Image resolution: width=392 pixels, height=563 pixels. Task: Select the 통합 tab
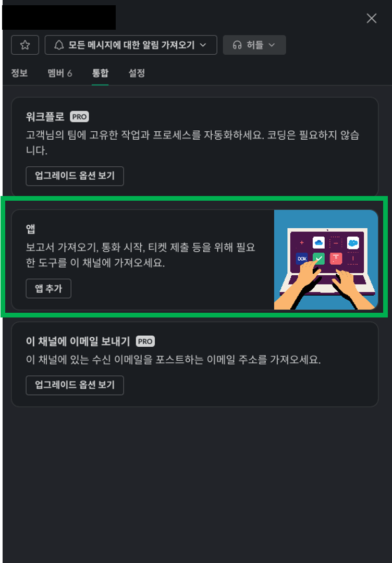tap(100, 74)
